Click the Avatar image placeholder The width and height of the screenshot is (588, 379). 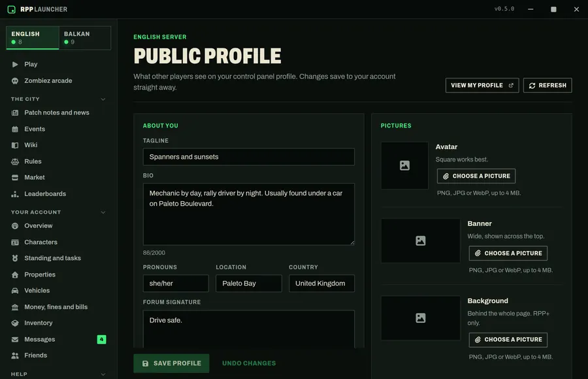[404, 165]
